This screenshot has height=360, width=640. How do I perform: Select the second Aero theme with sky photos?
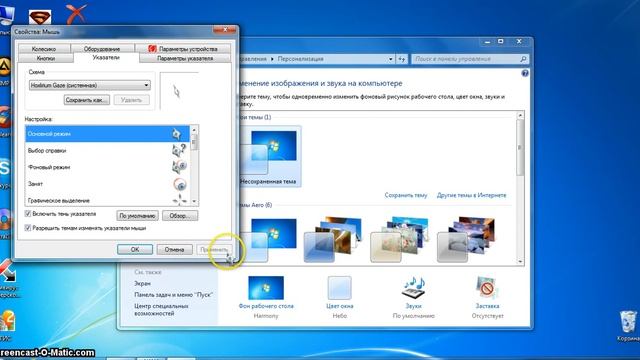333,240
